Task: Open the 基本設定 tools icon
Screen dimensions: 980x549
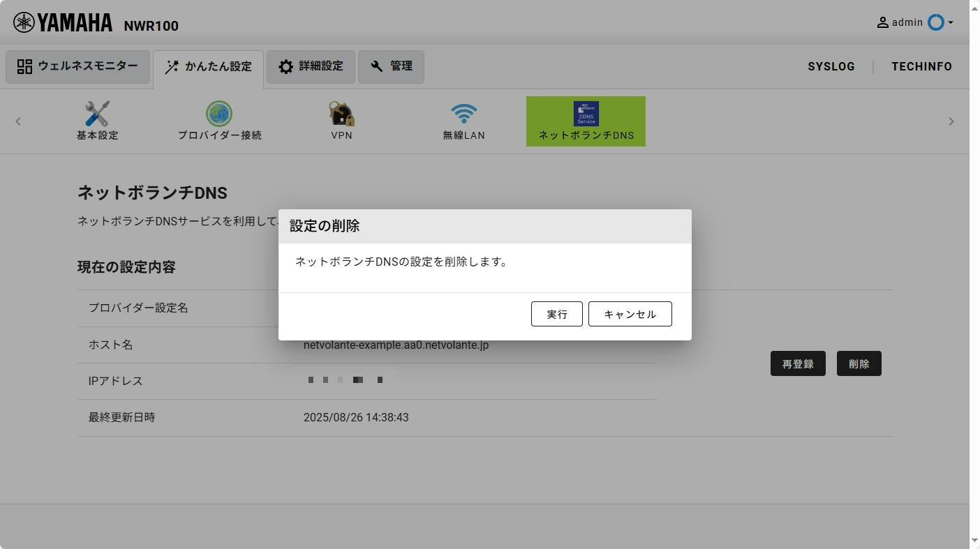Action: pyautogui.click(x=97, y=114)
